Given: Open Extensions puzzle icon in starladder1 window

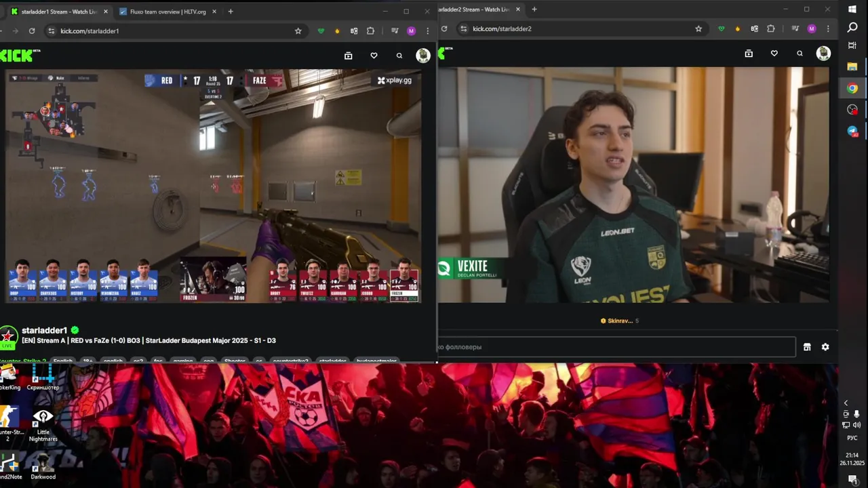Looking at the screenshot, I should (x=370, y=30).
